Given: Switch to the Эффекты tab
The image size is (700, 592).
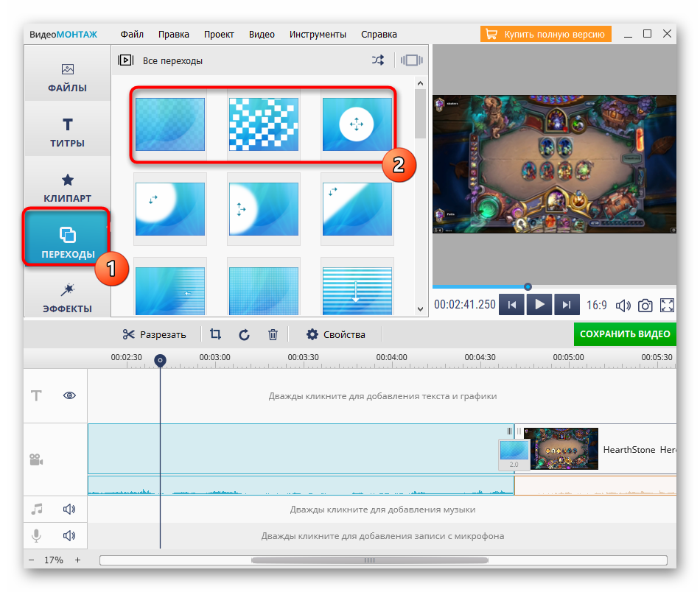Looking at the screenshot, I should coord(67,298).
